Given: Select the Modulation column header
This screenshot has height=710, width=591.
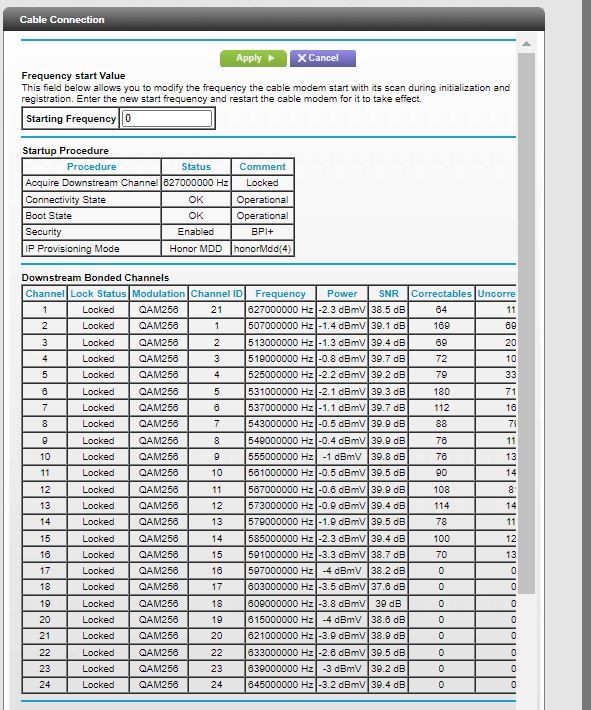Looking at the screenshot, I should click(x=159, y=294).
